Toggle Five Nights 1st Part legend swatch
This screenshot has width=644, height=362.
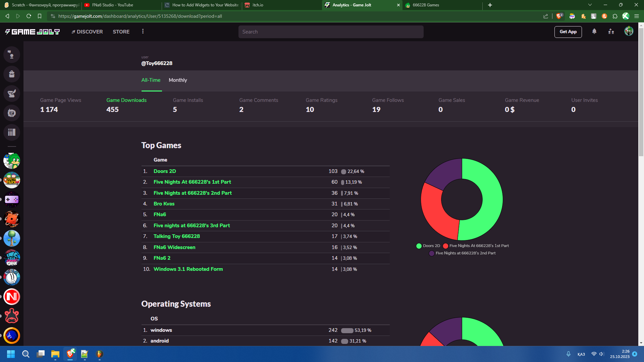pyautogui.click(x=445, y=246)
